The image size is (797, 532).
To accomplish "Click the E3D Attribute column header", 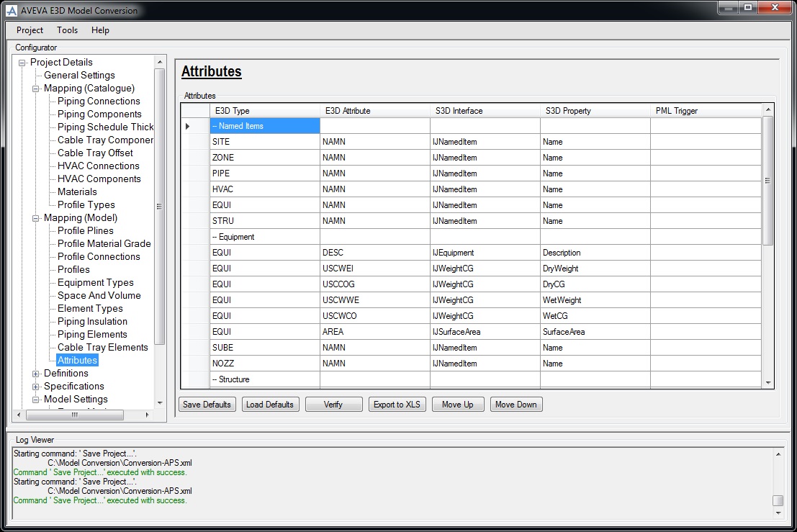I will (375, 111).
